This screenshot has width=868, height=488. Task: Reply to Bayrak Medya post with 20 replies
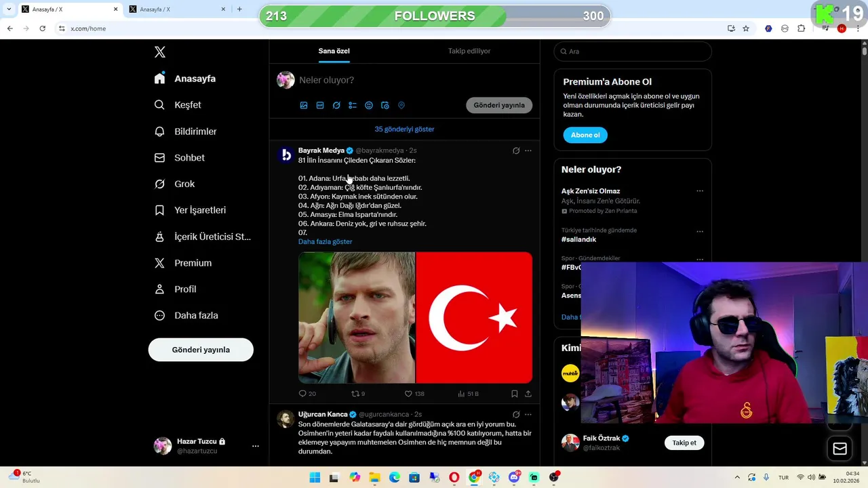307,394
